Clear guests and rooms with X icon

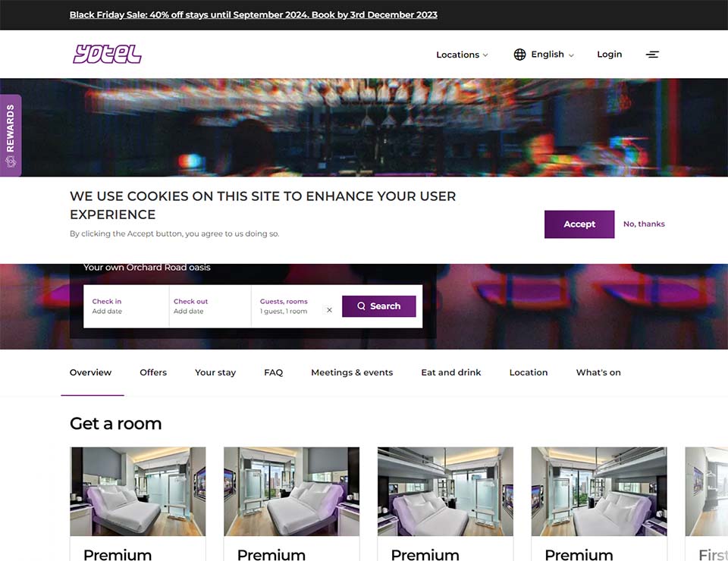point(329,309)
